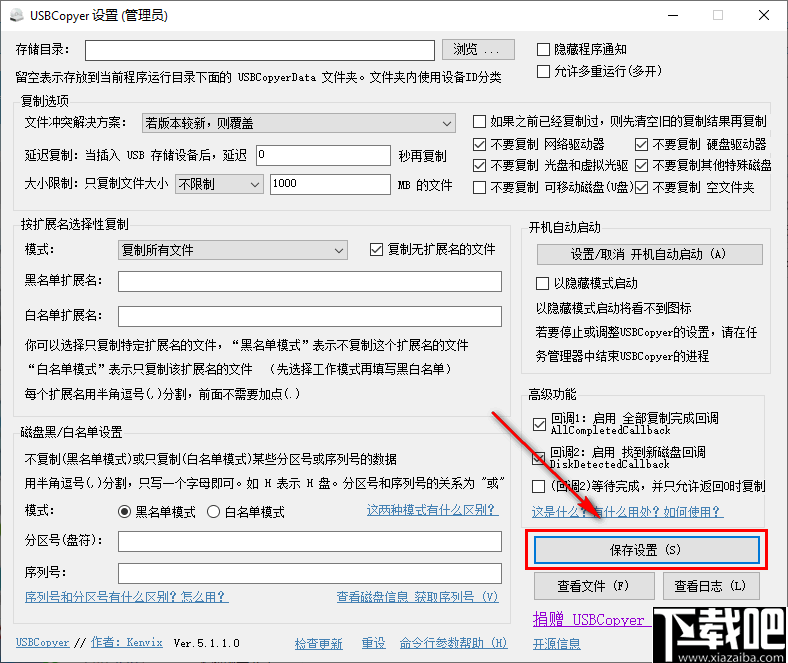The height and width of the screenshot is (663, 788).
Task: Open the USBCopyer homepage link
Action: pyautogui.click(x=43, y=642)
